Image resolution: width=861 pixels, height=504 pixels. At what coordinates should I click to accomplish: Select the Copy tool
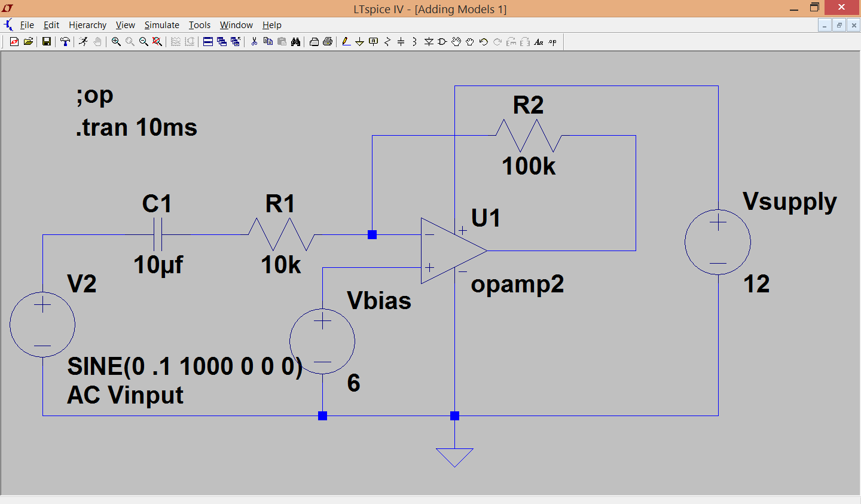[x=268, y=41]
